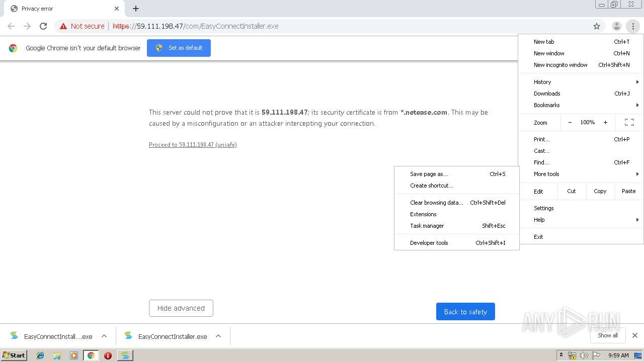Click the forward navigation arrow

(27, 26)
